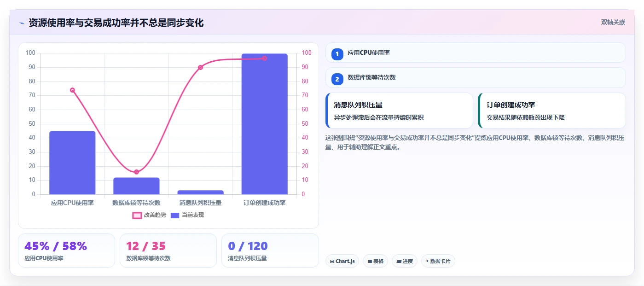Screen dimensions: 644x286
Task: Click x-axis label 订单创建成功率
Action: tap(264, 203)
